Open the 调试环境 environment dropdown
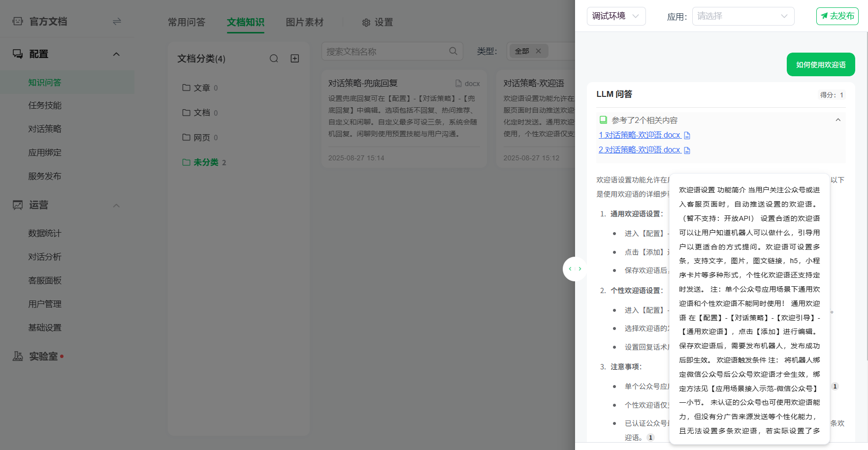This screenshot has width=868, height=450. pos(616,16)
